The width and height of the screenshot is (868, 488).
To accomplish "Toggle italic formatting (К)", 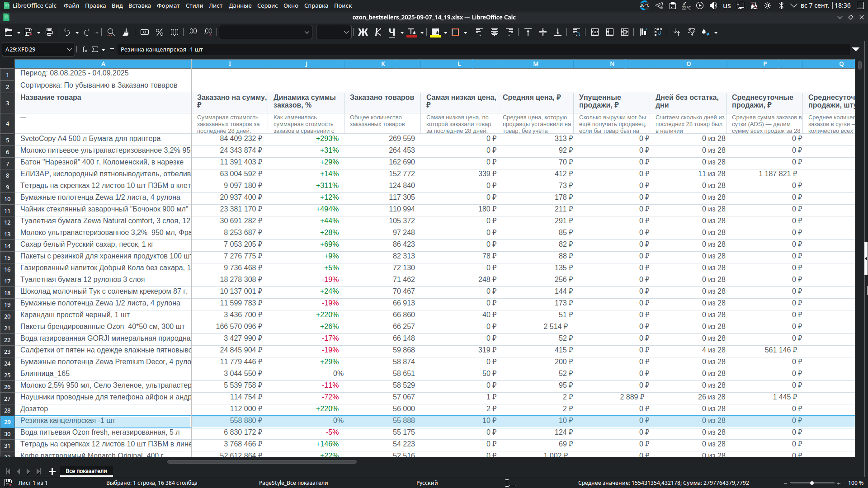I will click(x=378, y=32).
